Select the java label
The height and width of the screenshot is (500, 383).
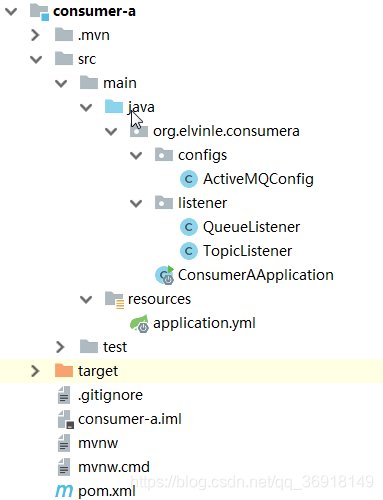tap(142, 107)
